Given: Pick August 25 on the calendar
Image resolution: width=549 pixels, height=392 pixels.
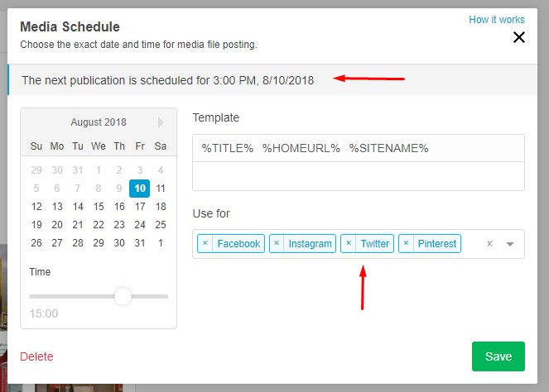Looking at the screenshot, I should pyautogui.click(x=161, y=225).
